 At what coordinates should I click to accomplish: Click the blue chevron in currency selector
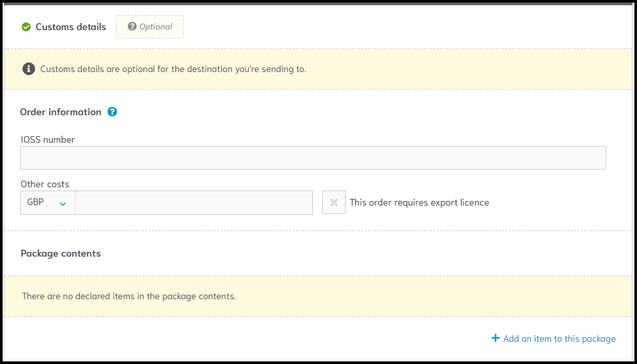[63, 204]
